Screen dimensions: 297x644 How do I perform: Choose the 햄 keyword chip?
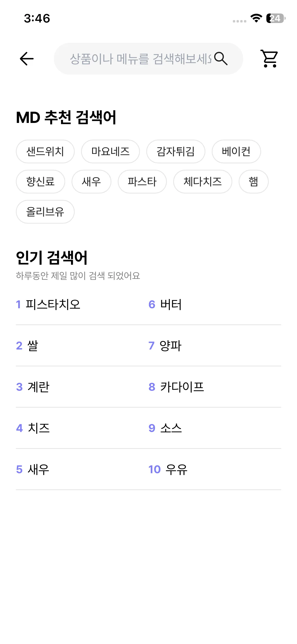click(x=253, y=182)
